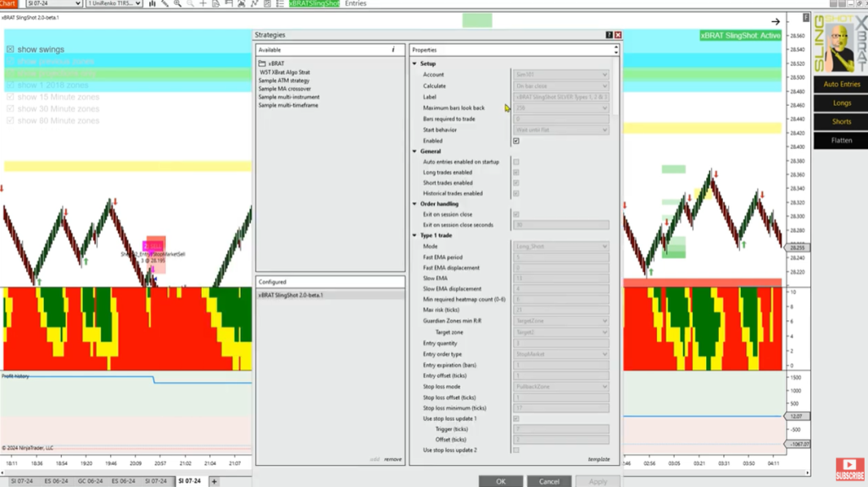The width and height of the screenshot is (868, 487).
Task: Click the Auto Entries button
Action: pyautogui.click(x=842, y=84)
